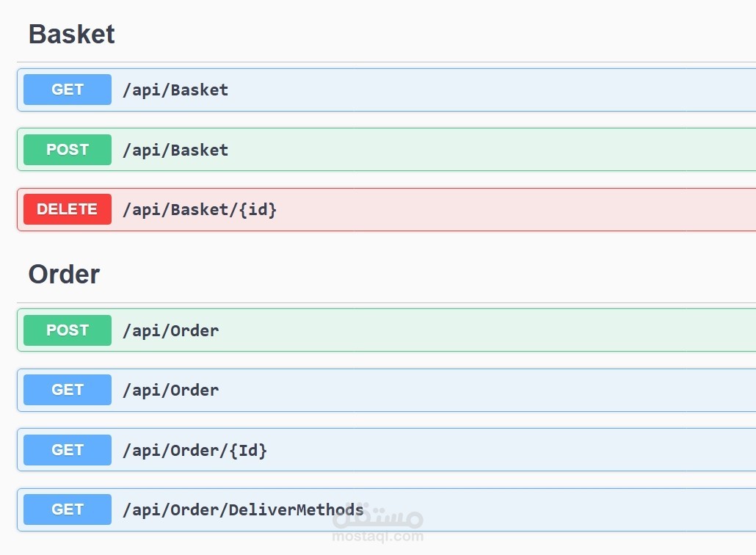This screenshot has width=756, height=555.
Task: Expand the DELETE row via its empty pink area
Action: [514, 210]
